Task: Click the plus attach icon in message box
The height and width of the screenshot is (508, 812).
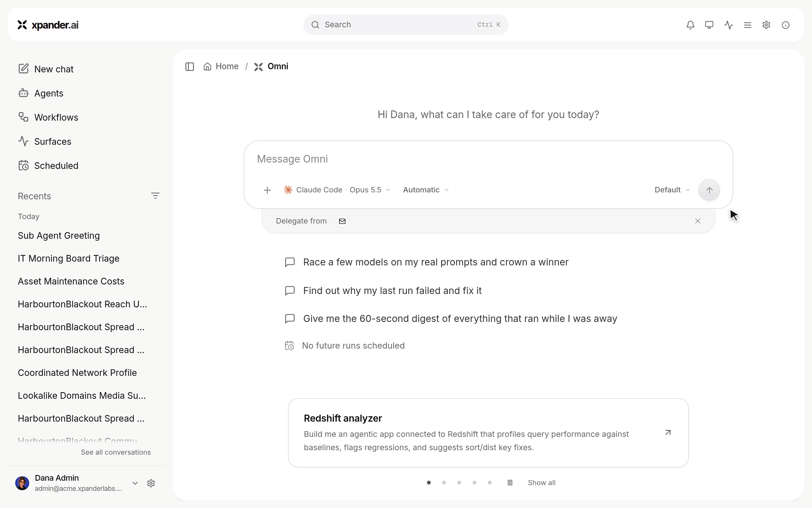Action: 267,190
